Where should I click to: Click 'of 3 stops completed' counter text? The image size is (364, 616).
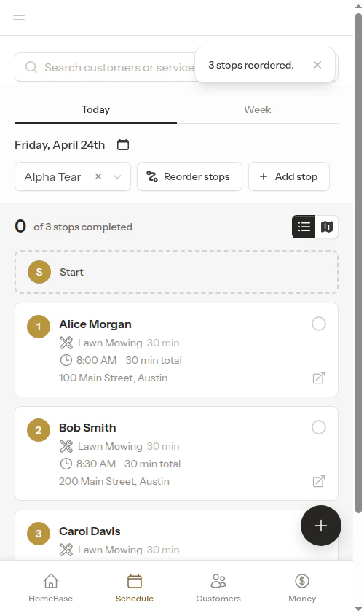[x=83, y=227]
